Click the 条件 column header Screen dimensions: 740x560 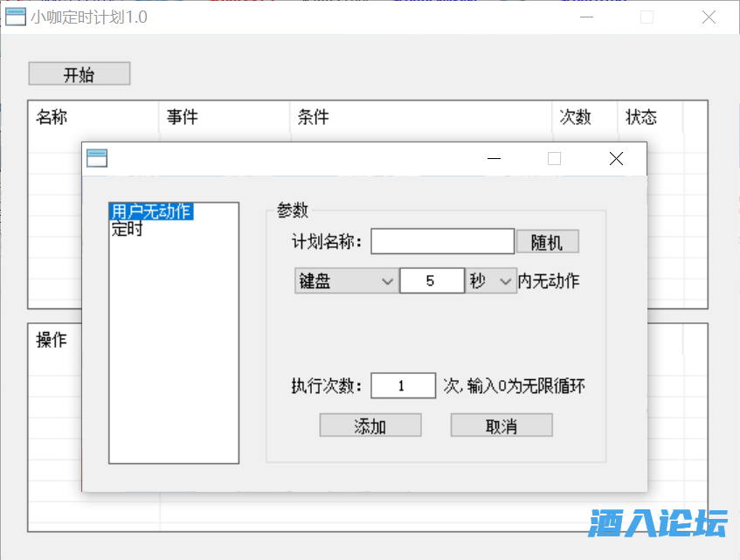(421, 117)
